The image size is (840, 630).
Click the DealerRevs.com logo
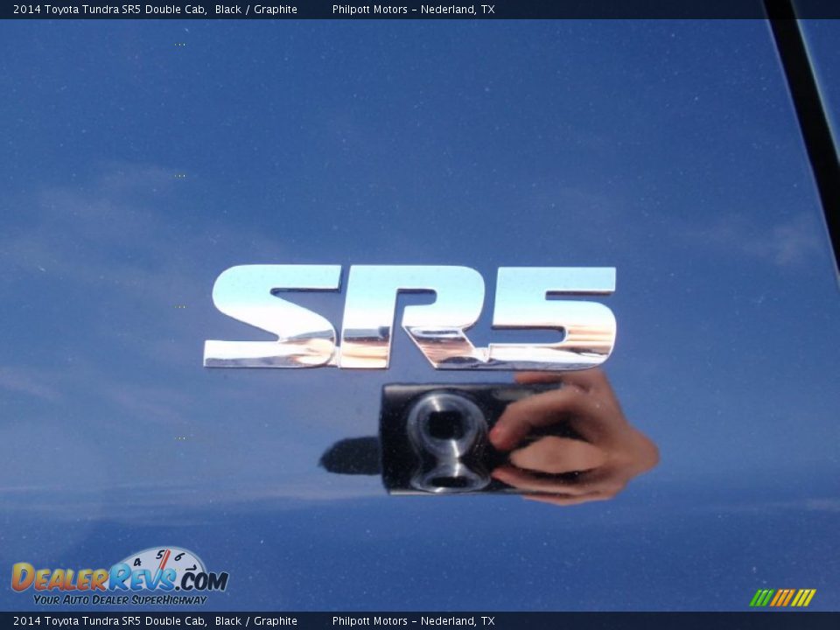point(119,579)
